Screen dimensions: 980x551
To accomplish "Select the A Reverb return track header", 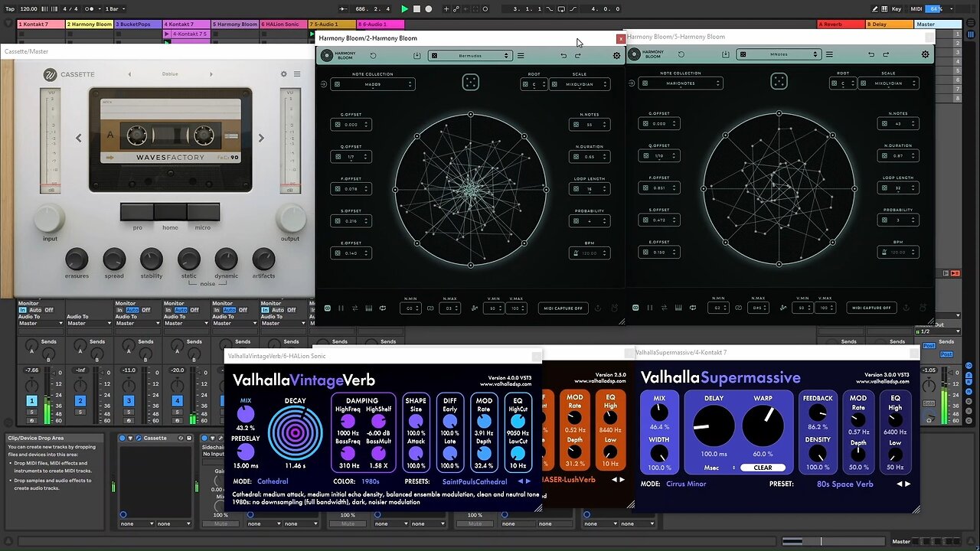I will [x=841, y=24].
